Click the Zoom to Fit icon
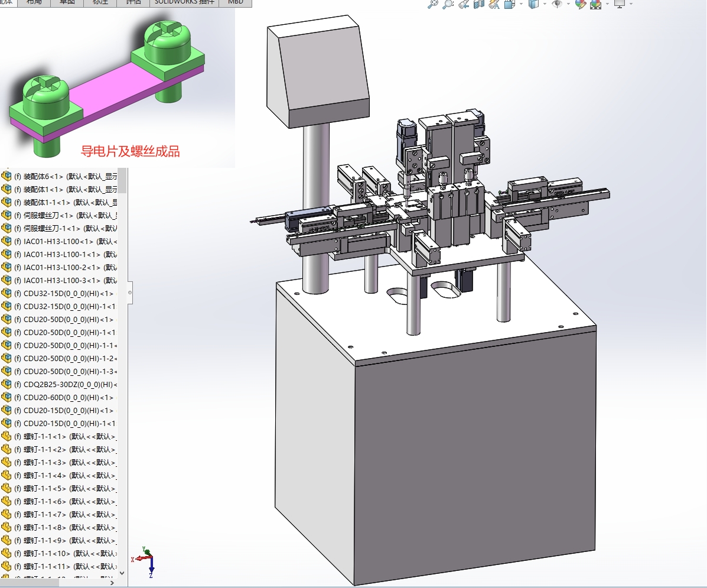Screen dimensions: 707x588 (432, 4)
